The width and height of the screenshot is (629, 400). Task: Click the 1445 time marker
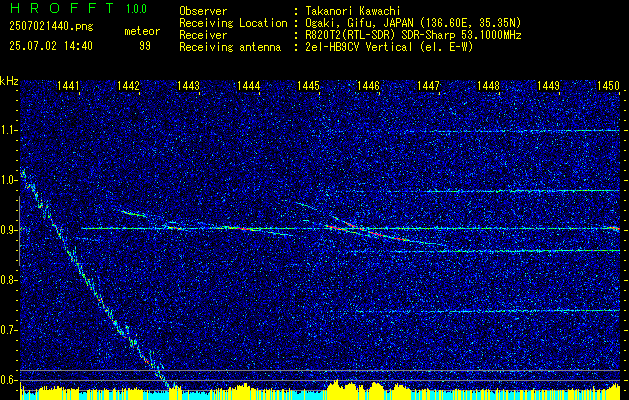coord(308,85)
